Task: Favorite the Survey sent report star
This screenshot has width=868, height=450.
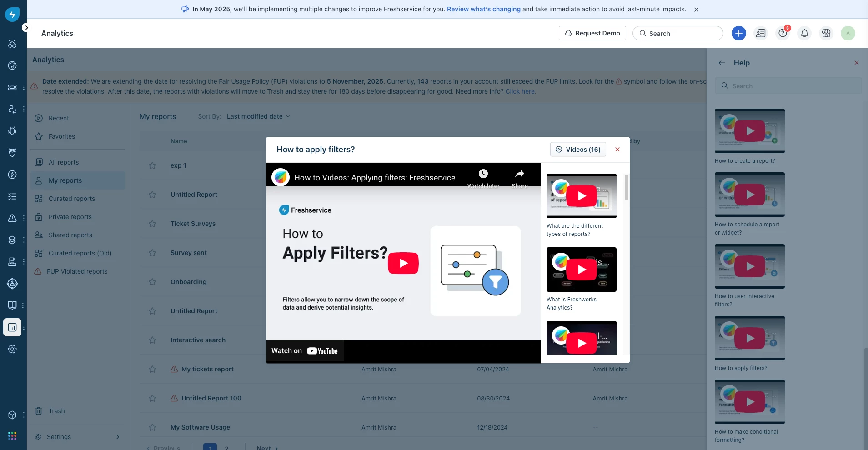Action: 152,253
